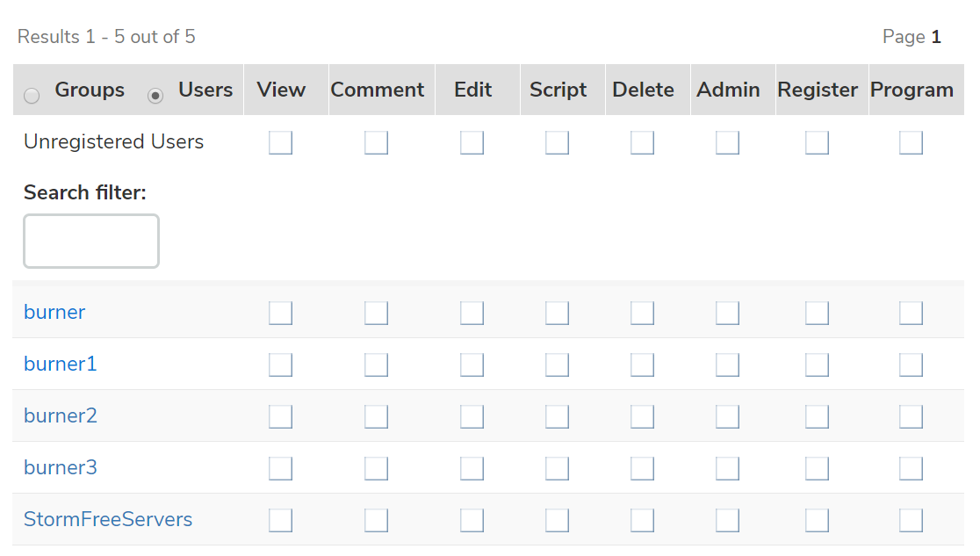Check Comment box for Unregistered Users
This screenshot has height=556, width=980.
pyautogui.click(x=376, y=142)
